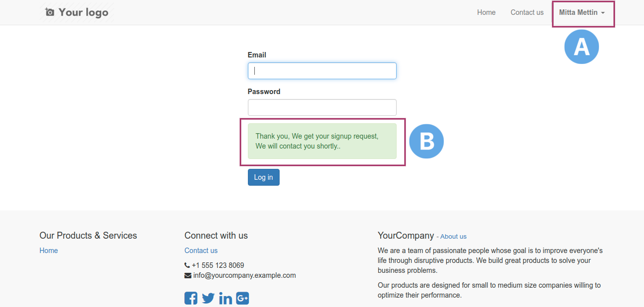Screen dimensions: 644x307
Task: Open Contact us in the top navigation
Action: [x=527, y=12]
